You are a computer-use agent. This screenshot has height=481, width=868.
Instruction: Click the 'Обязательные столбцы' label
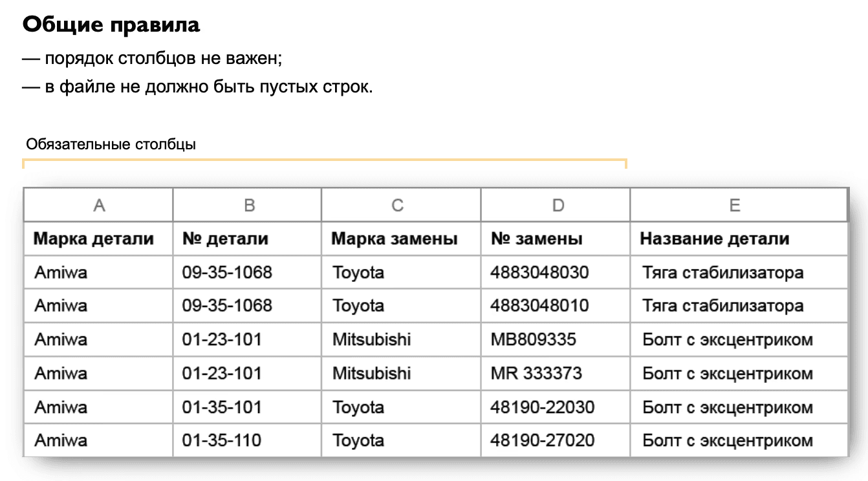pos(111,144)
